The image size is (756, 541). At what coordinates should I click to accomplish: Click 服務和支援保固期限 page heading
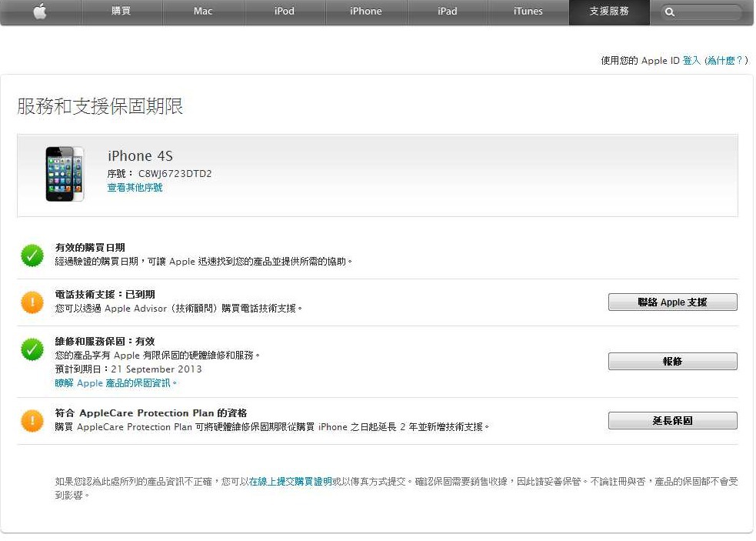point(100,106)
